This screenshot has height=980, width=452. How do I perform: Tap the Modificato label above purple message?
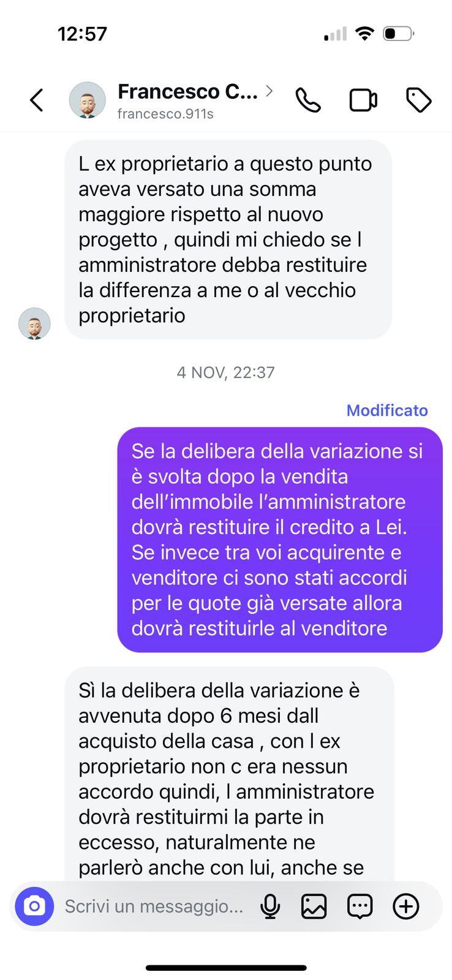tap(387, 410)
